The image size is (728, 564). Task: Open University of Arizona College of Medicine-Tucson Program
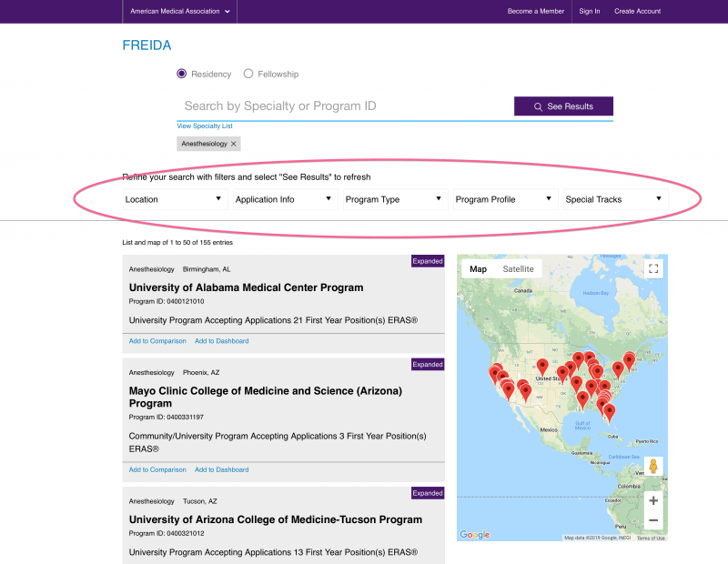276,519
